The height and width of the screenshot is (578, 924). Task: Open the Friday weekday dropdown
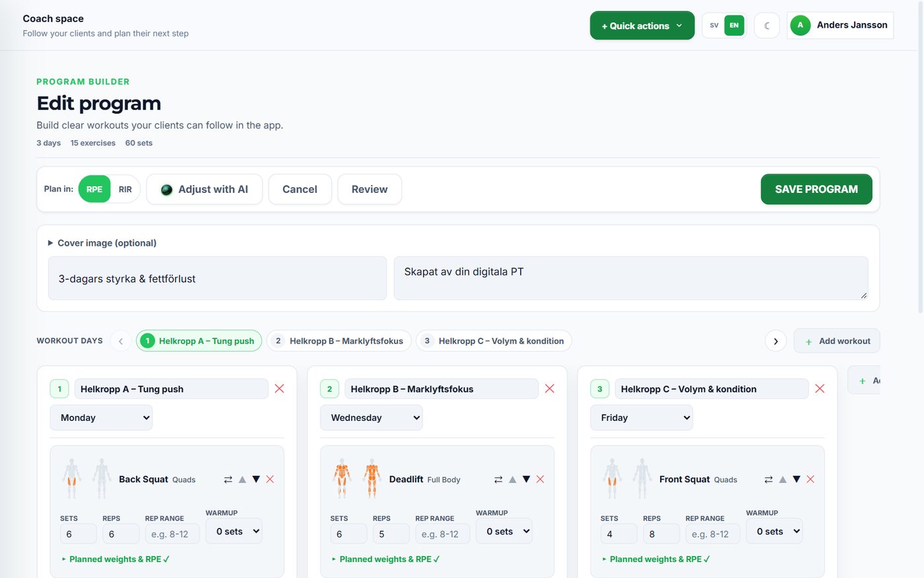click(x=642, y=417)
